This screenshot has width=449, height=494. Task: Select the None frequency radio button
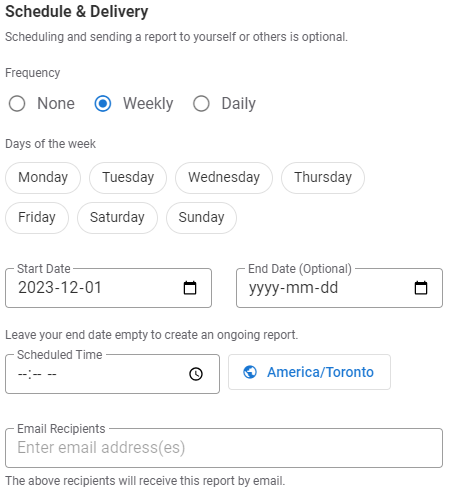pyautogui.click(x=17, y=104)
